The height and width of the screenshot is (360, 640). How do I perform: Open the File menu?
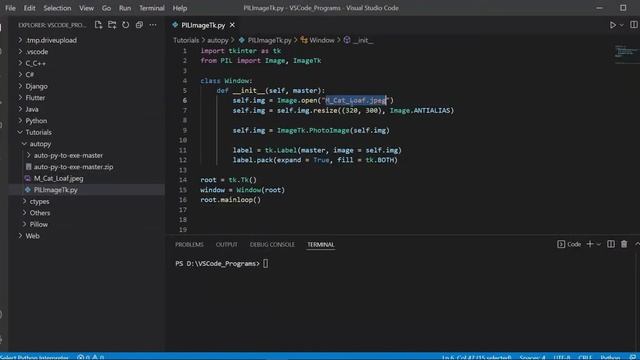pyautogui.click(x=10, y=8)
